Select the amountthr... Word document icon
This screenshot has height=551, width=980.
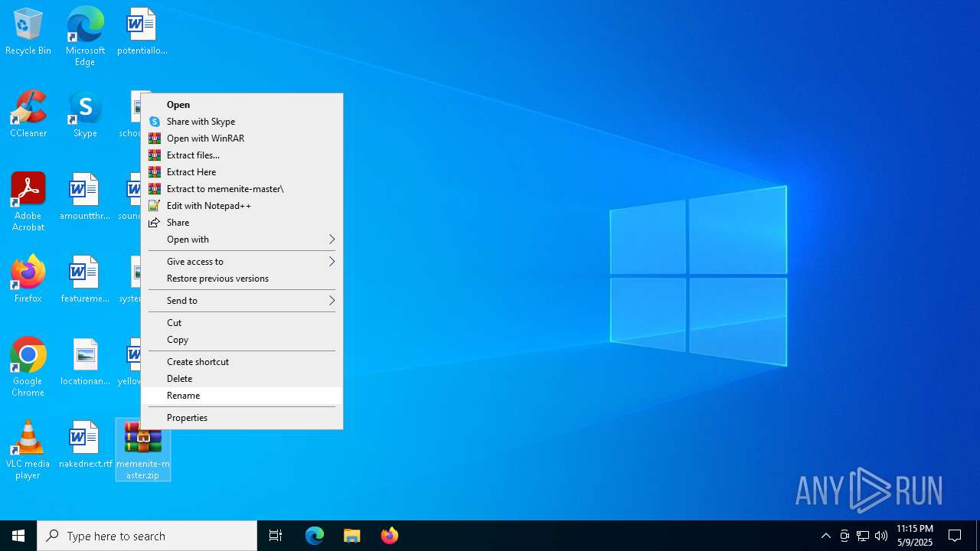(85, 197)
